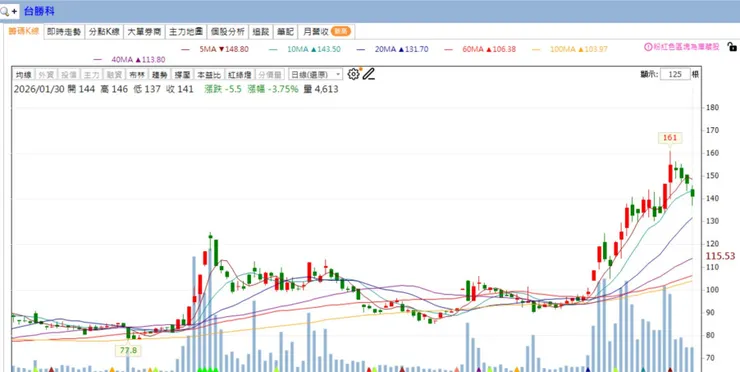Click the 115.53 price marker on axis

720,256
